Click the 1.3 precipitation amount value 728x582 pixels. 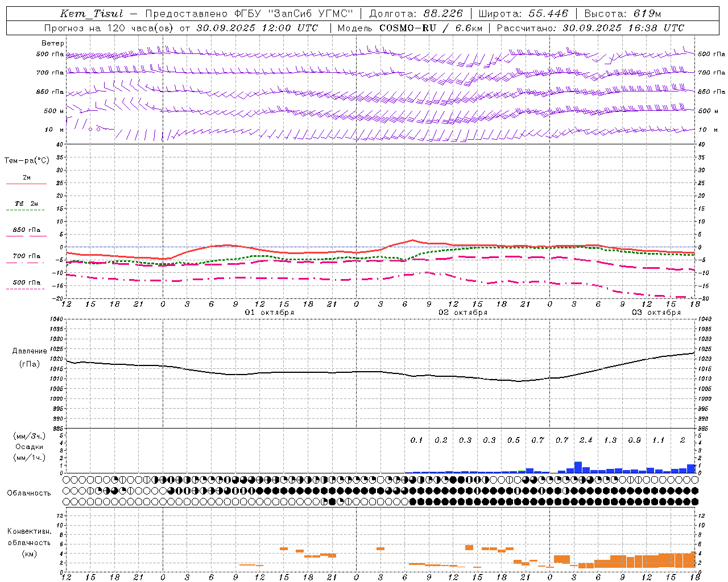(x=610, y=440)
